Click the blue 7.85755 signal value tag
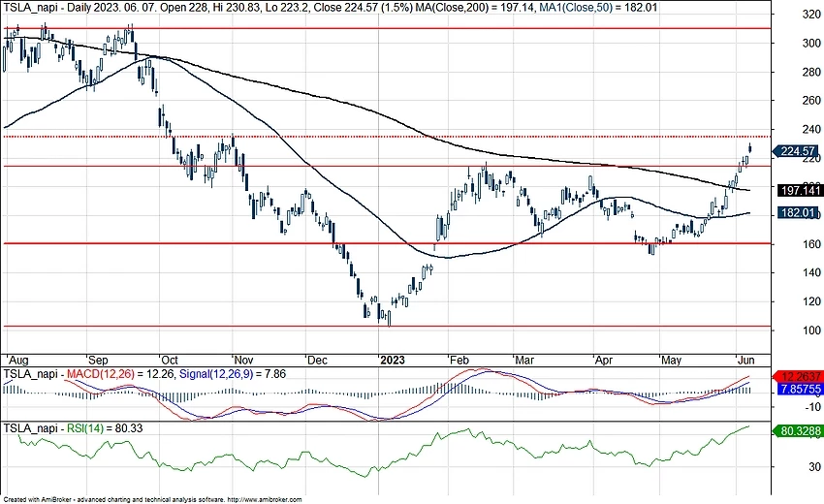The width and height of the screenshot is (824, 504). tap(800, 390)
